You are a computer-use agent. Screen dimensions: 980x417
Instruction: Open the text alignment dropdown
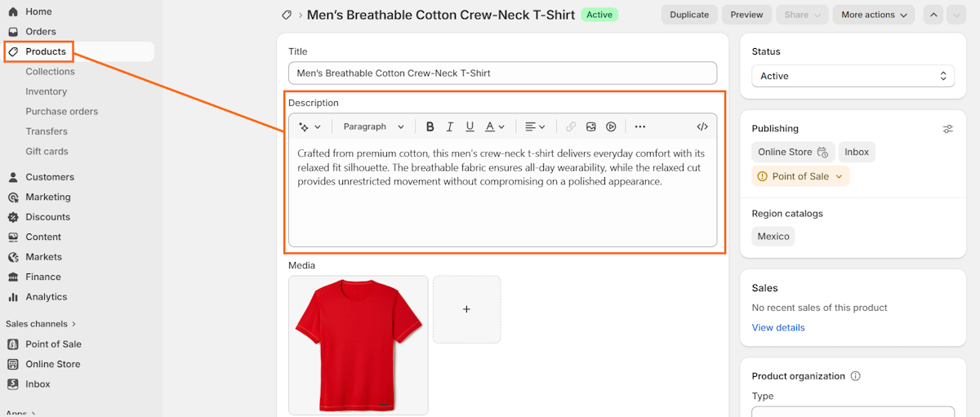tap(535, 126)
